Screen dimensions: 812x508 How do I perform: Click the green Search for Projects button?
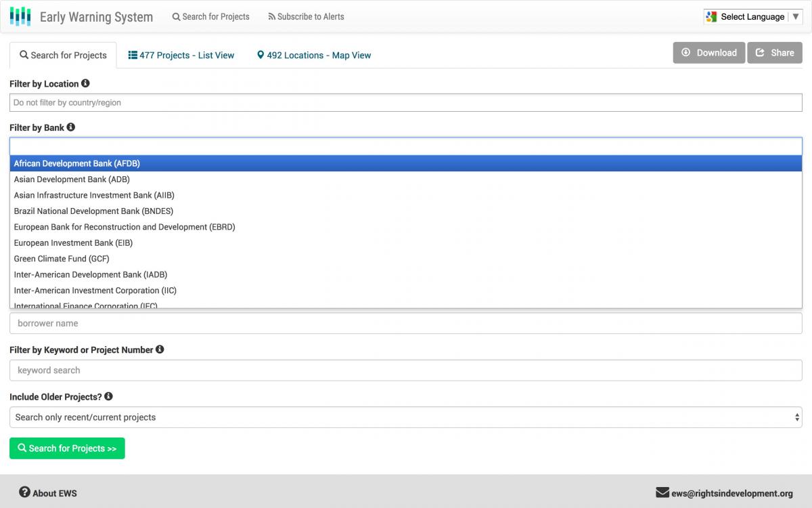click(67, 448)
